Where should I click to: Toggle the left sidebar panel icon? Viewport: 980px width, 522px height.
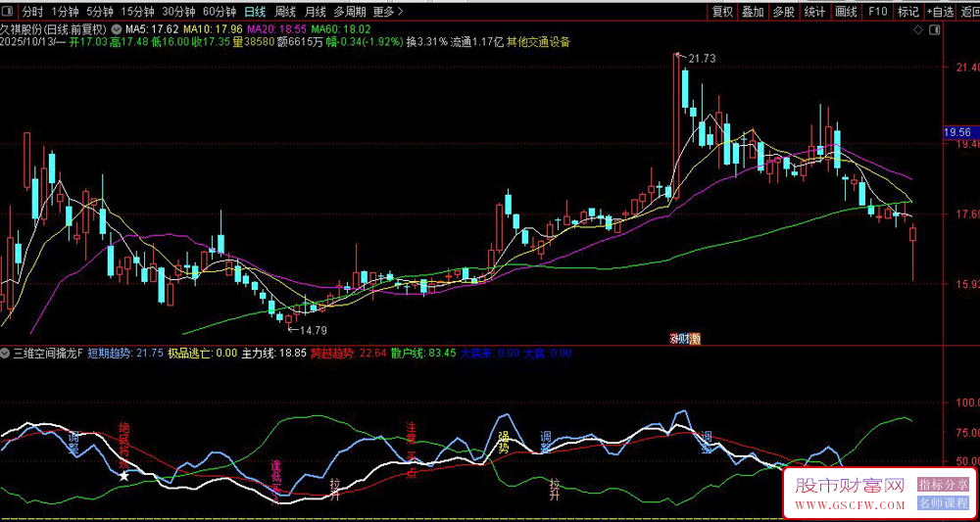click(9, 11)
